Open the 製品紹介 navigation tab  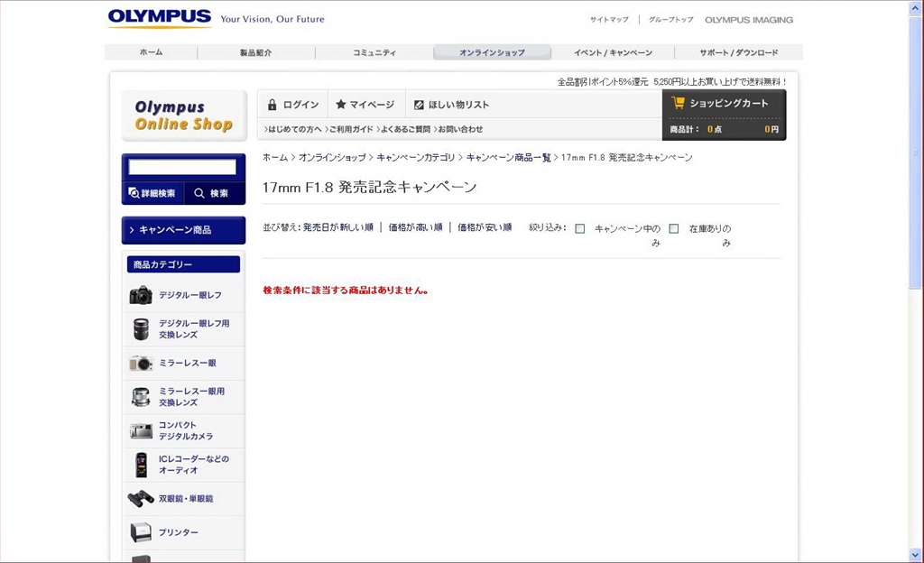pos(255,52)
